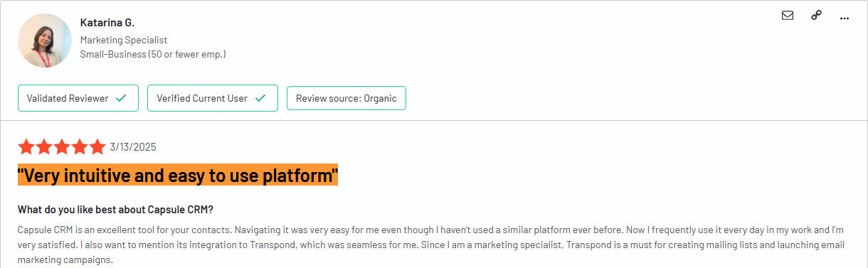The width and height of the screenshot is (868, 268).
Task: Click the 'What do you like best' heading
Action: [x=115, y=210]
